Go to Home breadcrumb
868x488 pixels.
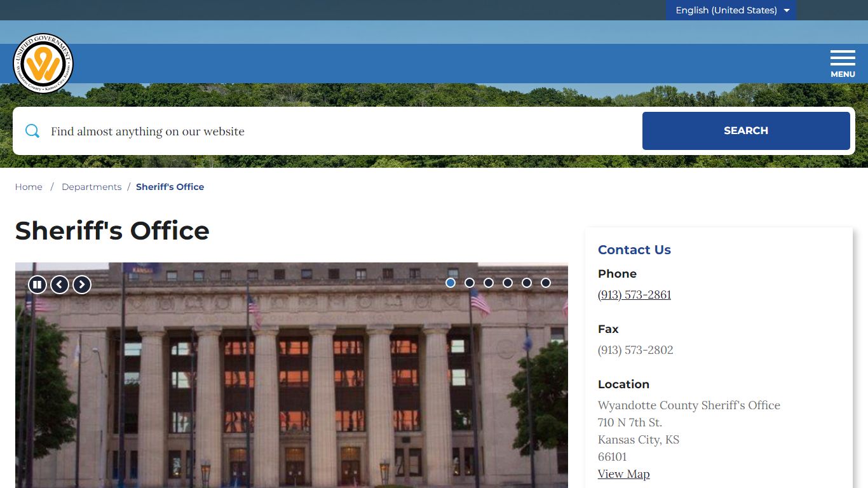(x=29, y=187)
